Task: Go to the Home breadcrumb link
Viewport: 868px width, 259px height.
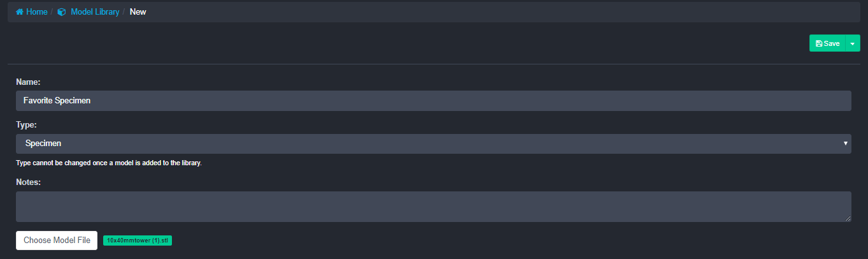Action: pyautogui.click(x=36, y=12)
